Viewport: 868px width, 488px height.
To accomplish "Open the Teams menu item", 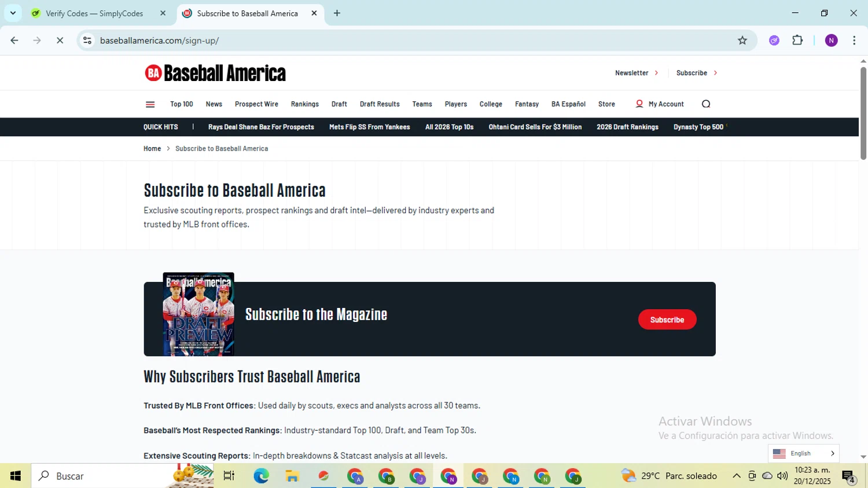I will point(422,104).
